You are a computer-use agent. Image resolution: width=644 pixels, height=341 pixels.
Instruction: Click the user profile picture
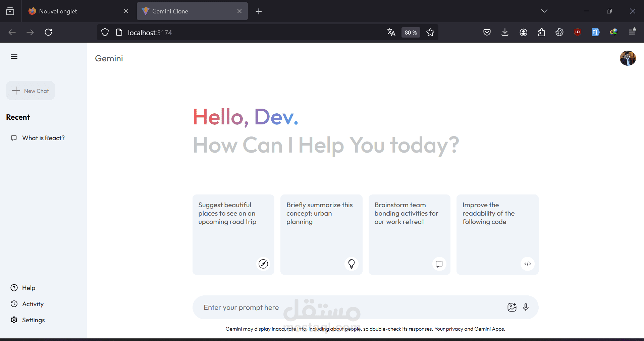point(628,58)
